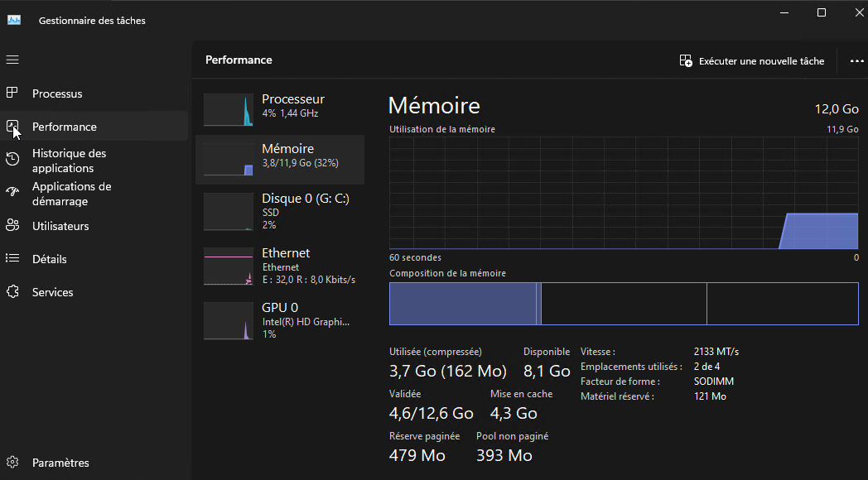The image size is (868, 480).
Task: Select the GPU 0 resource entry
Action: 280,321
